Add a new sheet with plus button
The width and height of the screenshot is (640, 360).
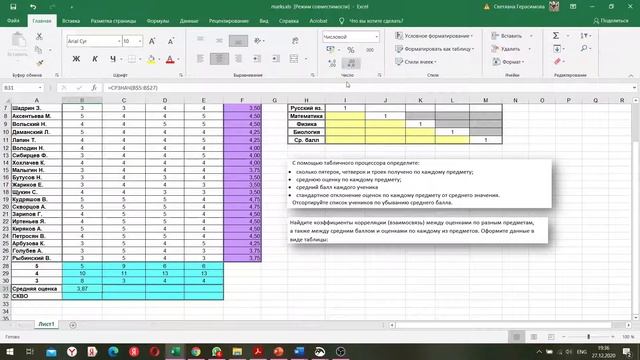pos(73,325)
